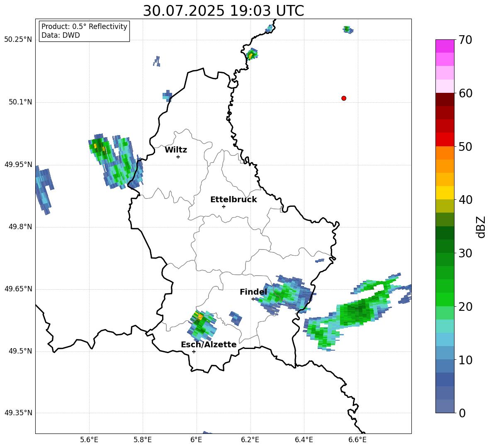Click the Wiltz station cross marker

pyautogui.click(x=178, y=157)
